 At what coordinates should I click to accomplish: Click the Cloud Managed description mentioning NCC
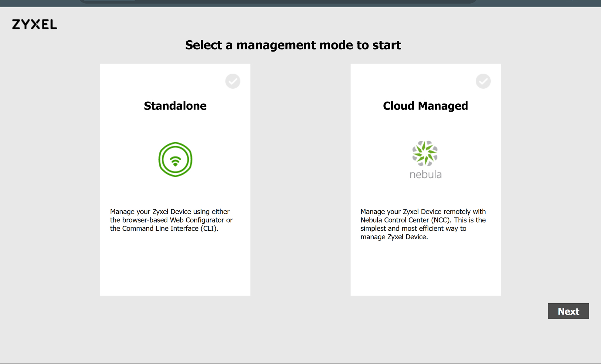tap(423, 224)
